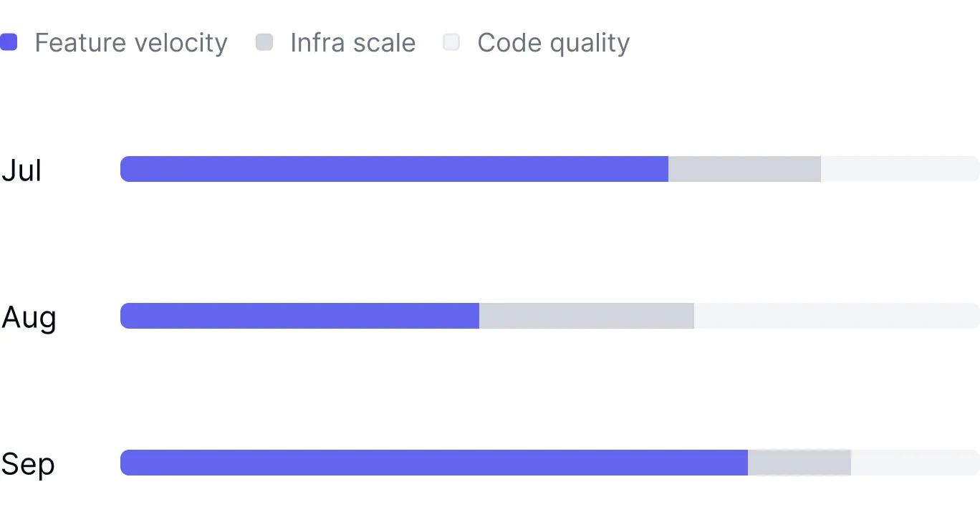Pick the Sep Feature velocity purple segment
980x507 pixels.
coord(434,463)
